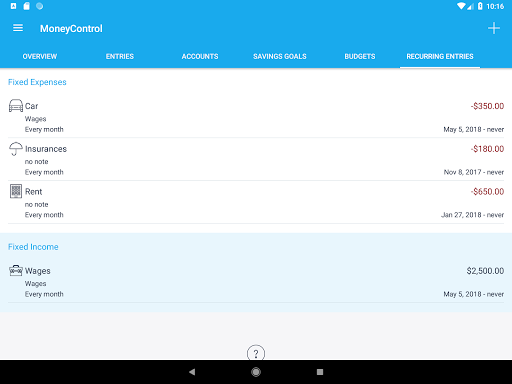The height and width of the screenshot is (384, 512).
Task: Tap the plus icon to add entry
Action: pos(494,28)
